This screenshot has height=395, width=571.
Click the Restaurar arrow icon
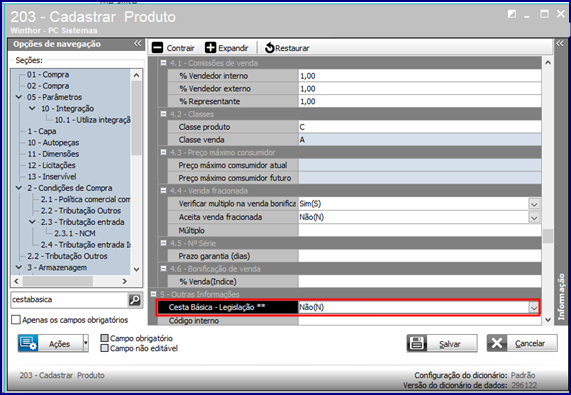coord(269,48)
